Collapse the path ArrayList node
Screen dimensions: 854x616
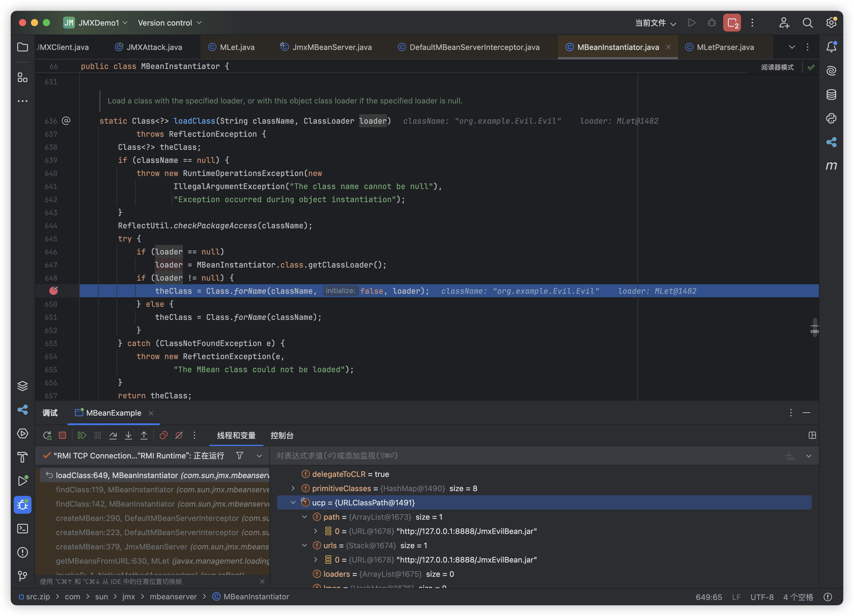[304, 517]
